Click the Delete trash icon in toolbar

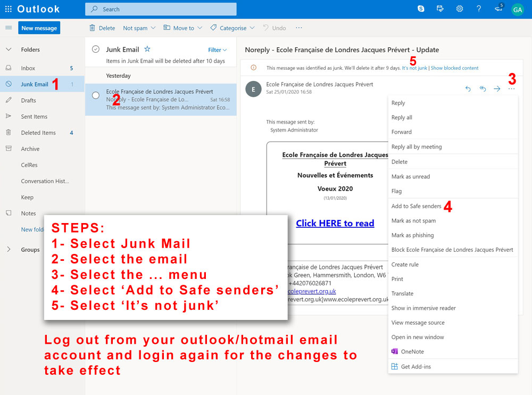point(92,28)
